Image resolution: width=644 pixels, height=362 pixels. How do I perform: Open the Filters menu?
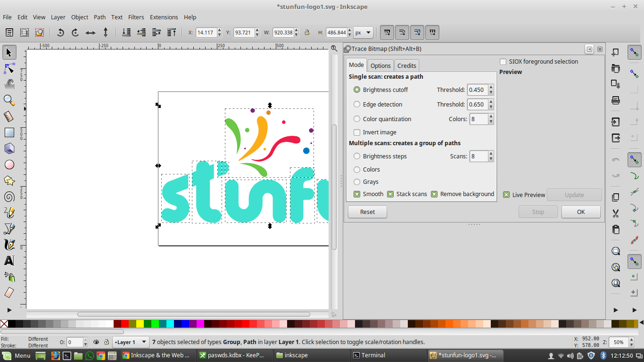pos(136,17)
